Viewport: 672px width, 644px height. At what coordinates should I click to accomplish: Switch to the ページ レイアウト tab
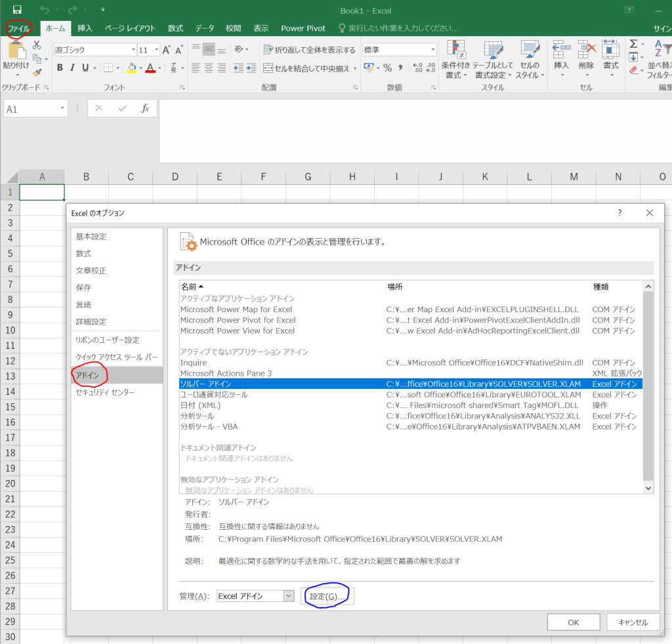click(x=130, y=28)
